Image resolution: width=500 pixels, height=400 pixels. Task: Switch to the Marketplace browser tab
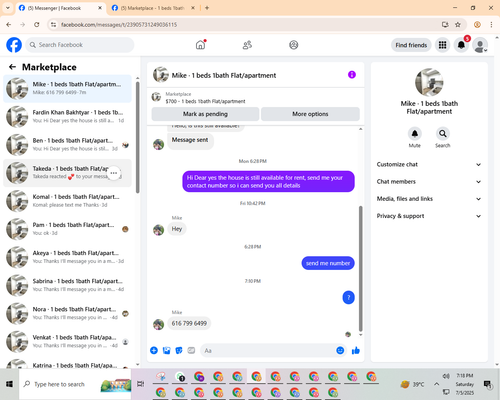coord(153,8)
